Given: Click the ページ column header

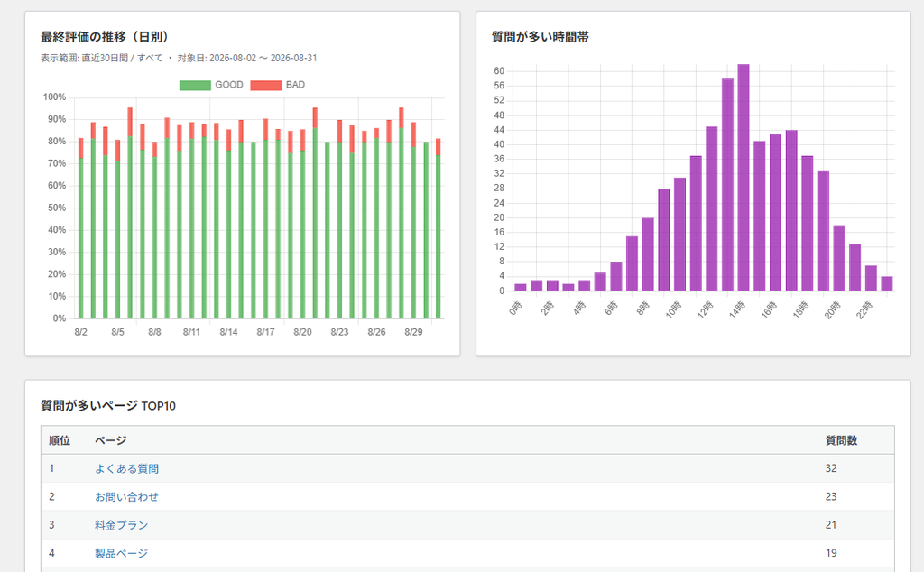Looking at the screenshot, I should tap(111, 440).
